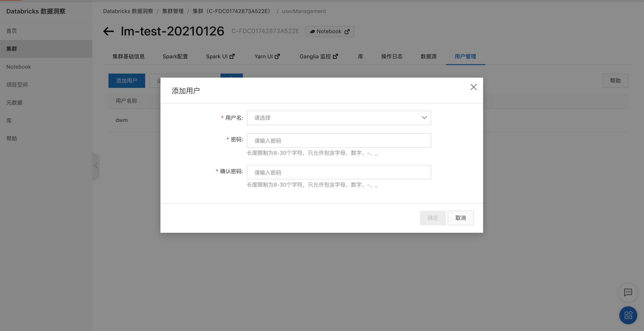Viewport: 644px width, 331px height.
Task: Click the cluster ID C-FDC01742873A522E text
Action: coord(265,31)
